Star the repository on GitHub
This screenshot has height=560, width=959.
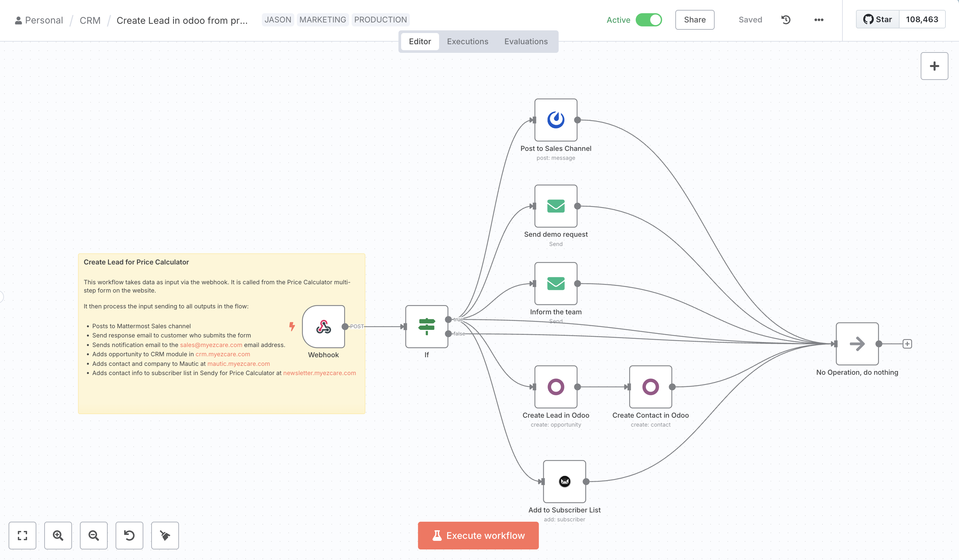tap(877, 19)
